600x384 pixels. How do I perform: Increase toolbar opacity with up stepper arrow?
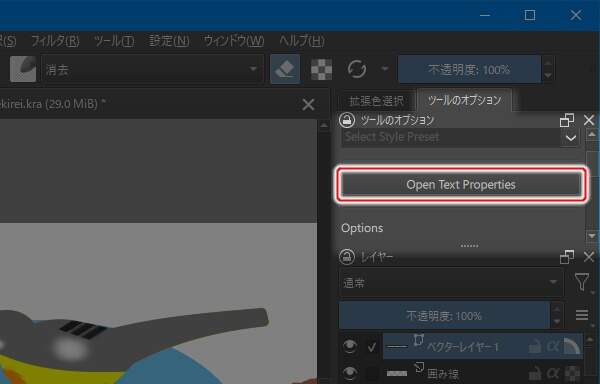[548, 62]
